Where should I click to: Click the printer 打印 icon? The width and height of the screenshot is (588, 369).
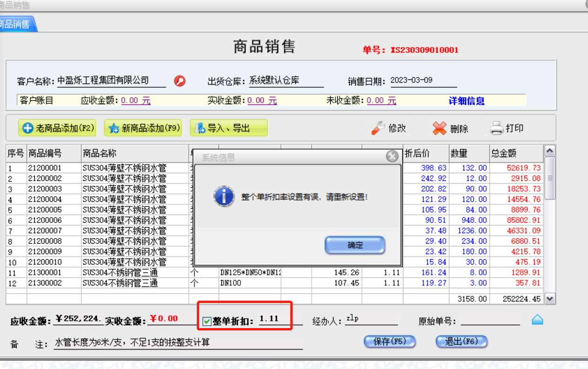497,128
